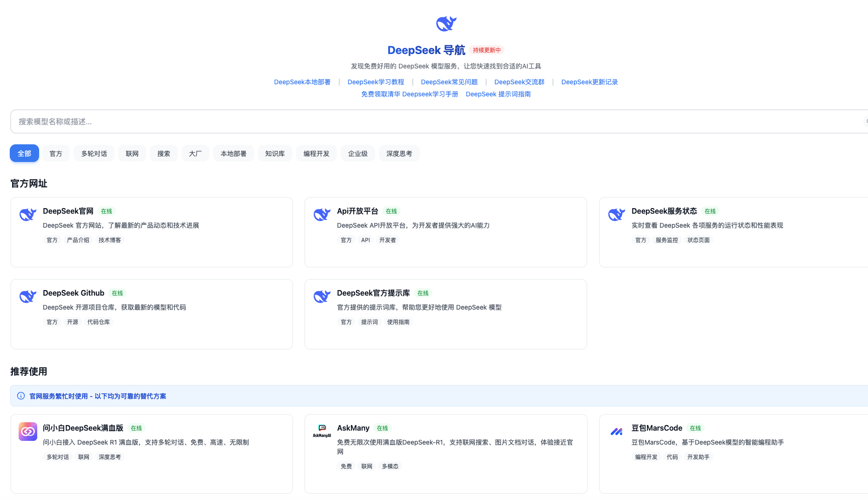Click the 多模态 tag on AskMany card
Image resolution: width=868 pixels, height=500 pixels.
(390, 466)
